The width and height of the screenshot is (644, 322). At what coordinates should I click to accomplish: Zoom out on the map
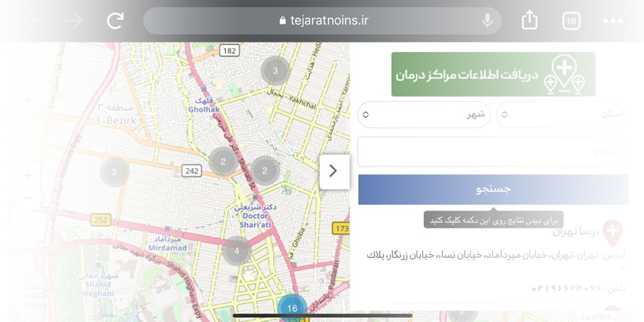coord(28,198)
